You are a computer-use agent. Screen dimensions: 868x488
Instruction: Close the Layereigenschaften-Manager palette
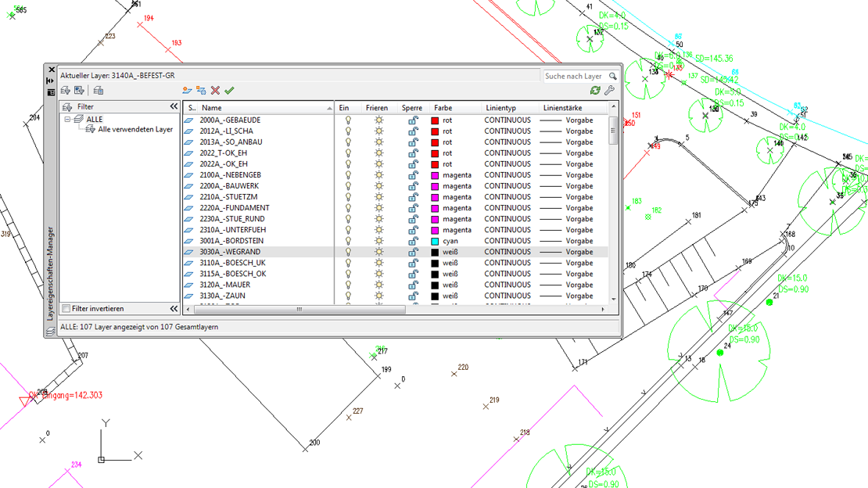(x=52, y=70)
